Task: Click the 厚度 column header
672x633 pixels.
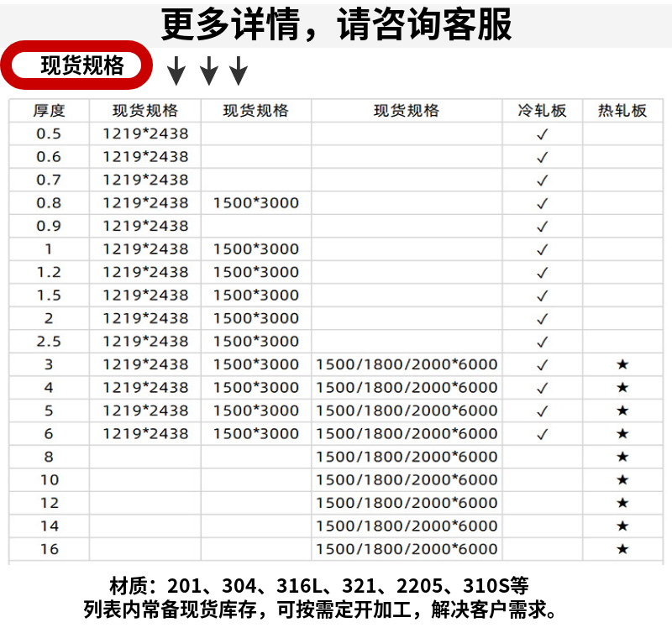Action: click(50, 111)
